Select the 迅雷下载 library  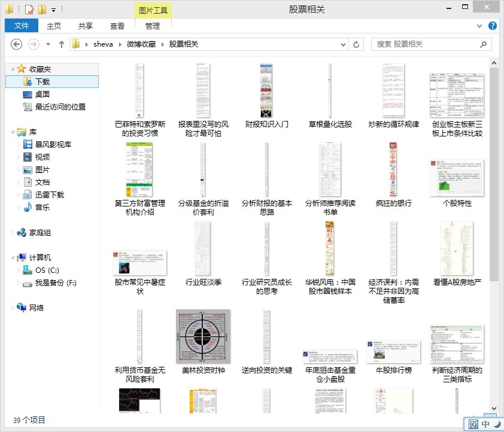[50, 194]
